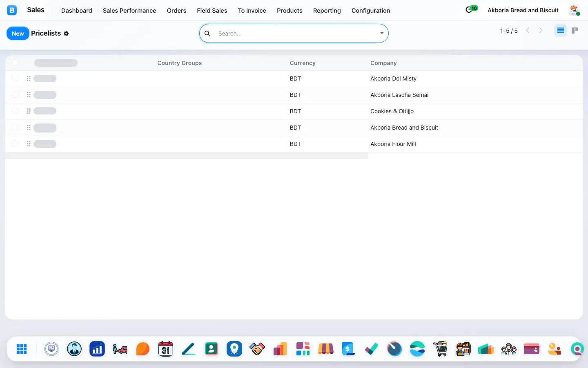This screenshot has height=368, width=588.
Task: Open the To Invoice menu
Action: [x=252, y=11]
